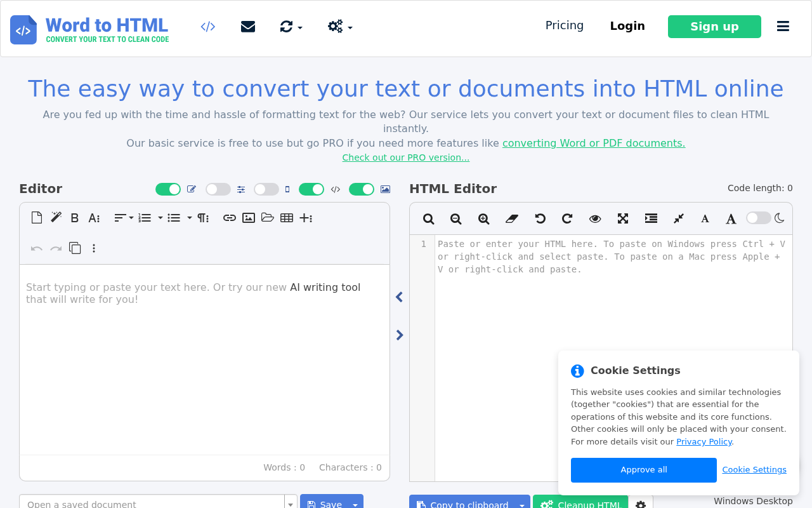Click the smaller font A icon
This screenshot has width=812, height=508.
705,218
